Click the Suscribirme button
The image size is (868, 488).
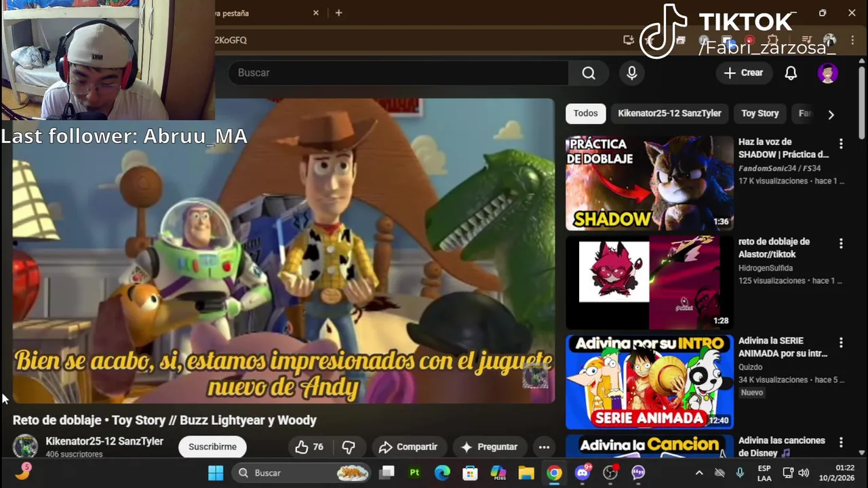[x=212, y=447]
